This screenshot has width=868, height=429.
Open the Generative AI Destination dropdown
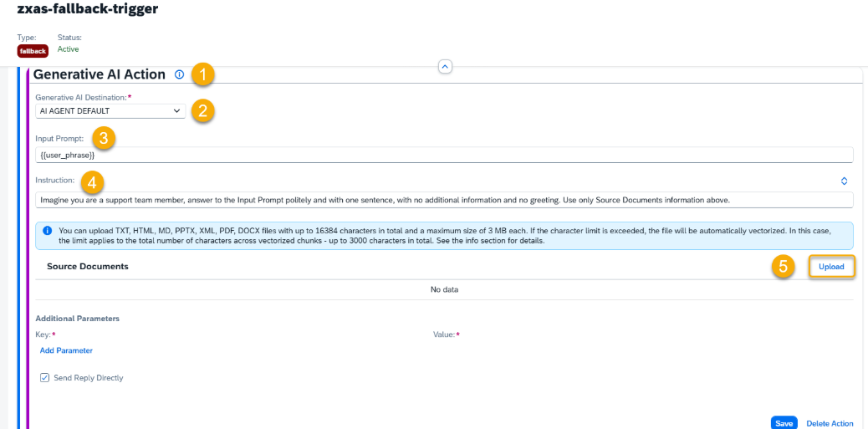(110, 111)
